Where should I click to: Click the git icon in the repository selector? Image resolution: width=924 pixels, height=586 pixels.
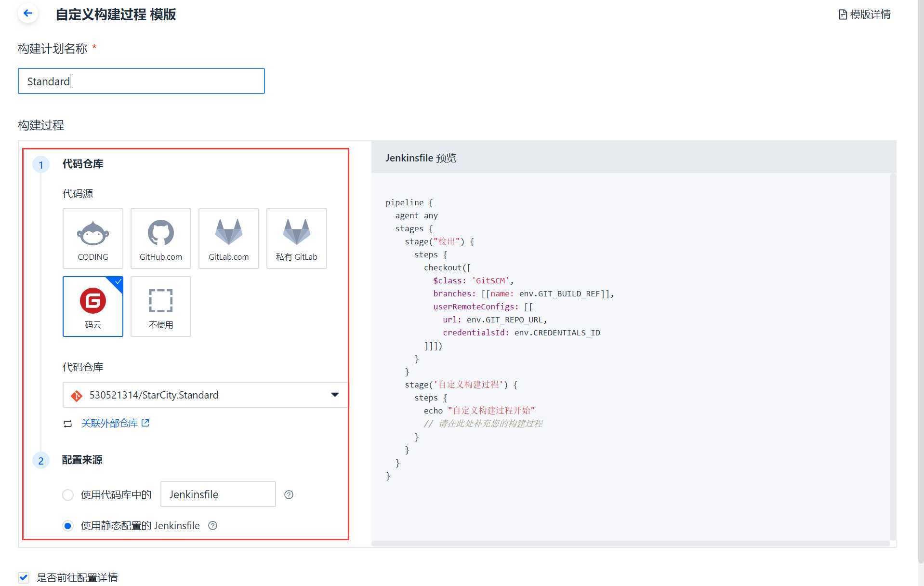77,396
